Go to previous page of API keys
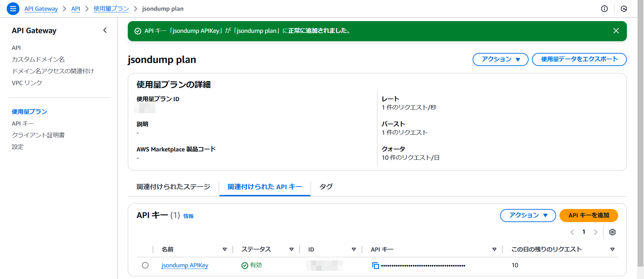Screen dimensions: 644x279 click(572, 232)
